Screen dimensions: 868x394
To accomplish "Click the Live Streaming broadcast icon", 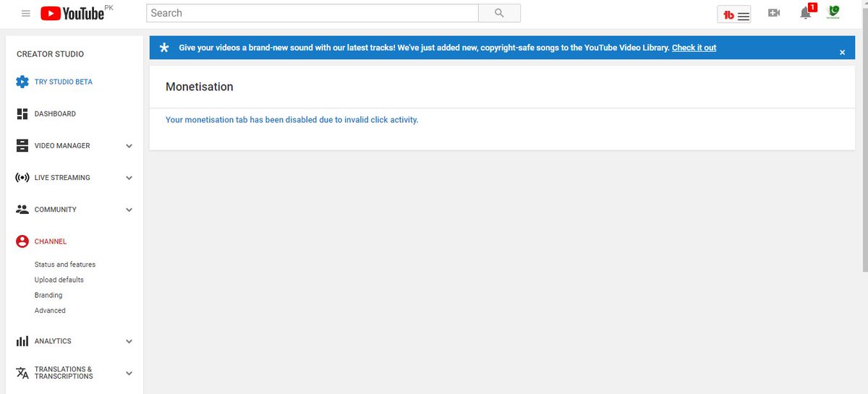I will coord(22,177).
